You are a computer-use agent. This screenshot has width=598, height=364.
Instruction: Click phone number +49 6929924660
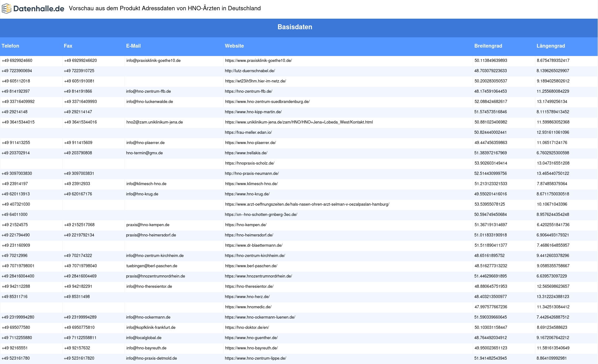coord(17,61)
